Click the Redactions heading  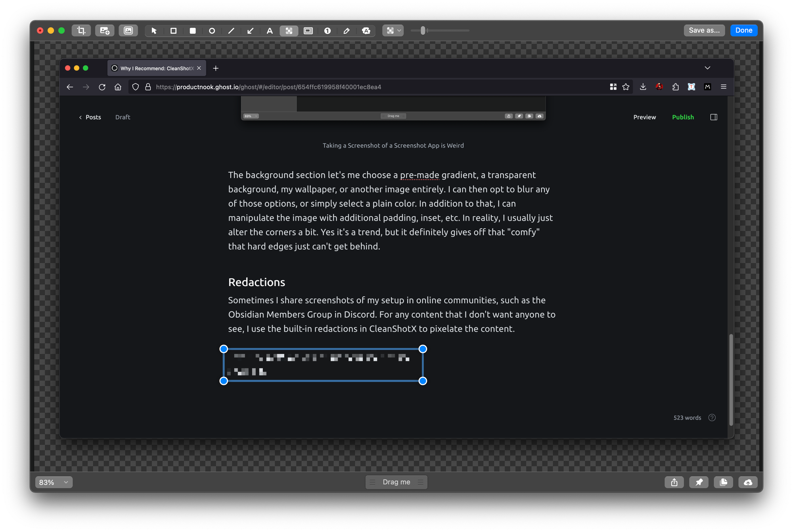pos(257,282)
